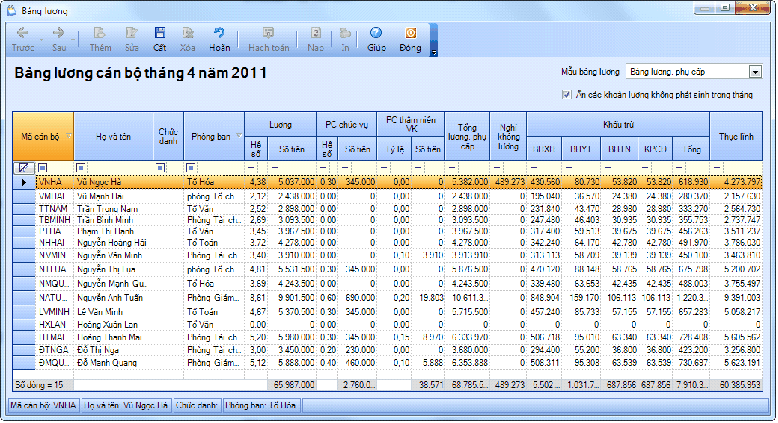The image size is (778, 423).
Task: Open help with Giúp
Action: coord(377,40)
